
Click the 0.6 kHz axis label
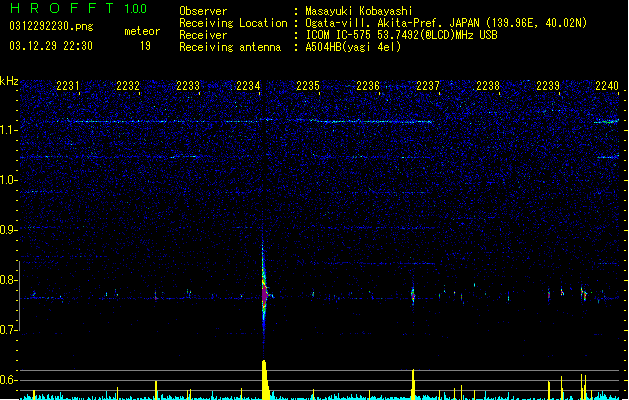[x=9, y=380]
